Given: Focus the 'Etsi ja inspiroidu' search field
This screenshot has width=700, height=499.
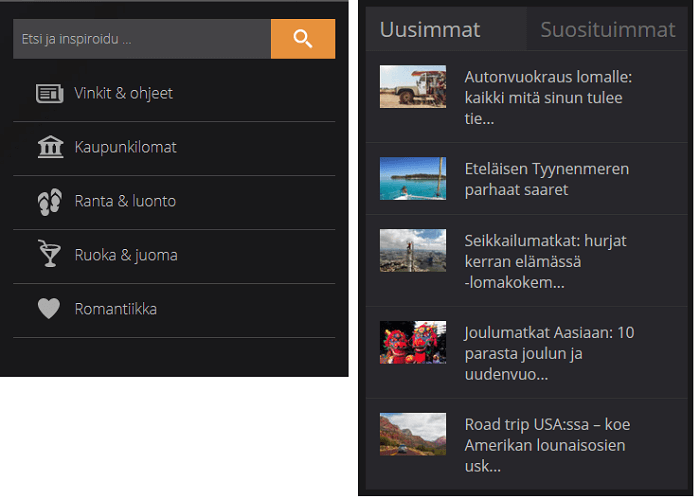Looking at the screenshot, I should point(142,39).
